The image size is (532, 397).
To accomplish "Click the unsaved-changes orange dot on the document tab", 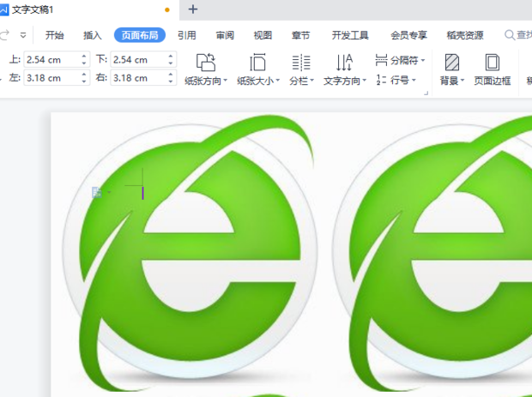I will 167,9.
